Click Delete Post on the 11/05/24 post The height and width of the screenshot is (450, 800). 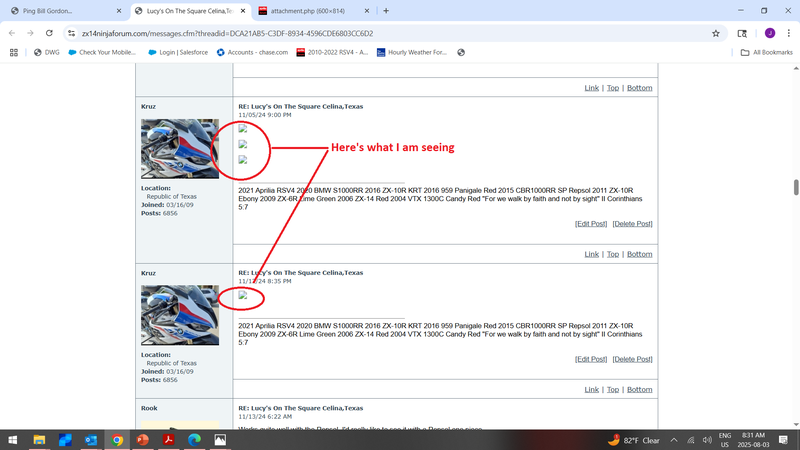pyautogui.click(x=632, y=223)
